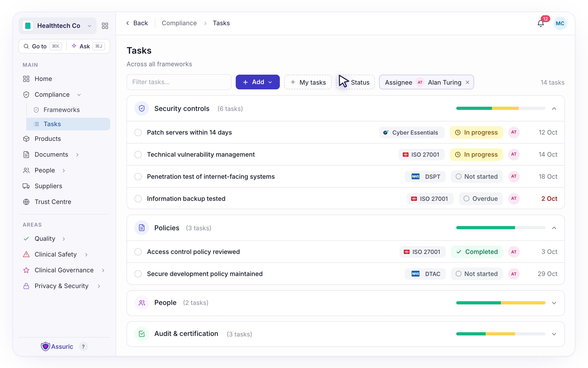Image resolution: width=588 pixels, height=368 pixels.
Task: Click the People group section icon
Action: (x=142, y=303)
